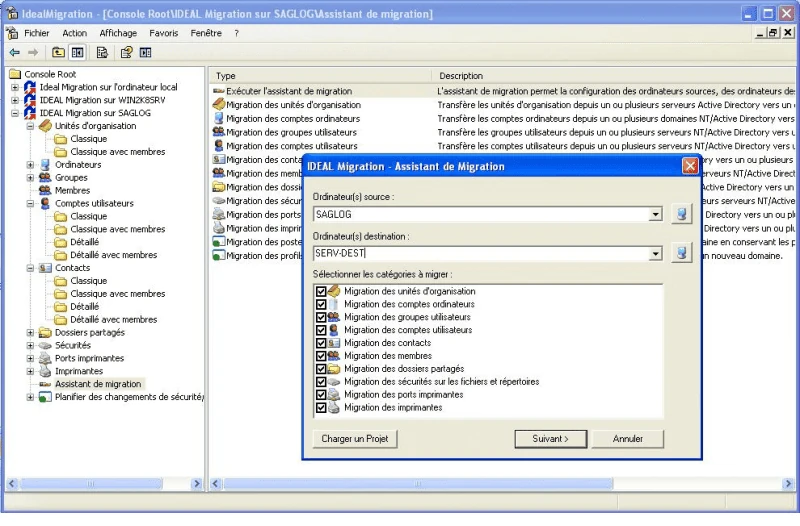Viewport: 800px width, 526px height.
Task: Browse for destination computer icon next to SERV-DEST
Action: [x=682, y=253]
